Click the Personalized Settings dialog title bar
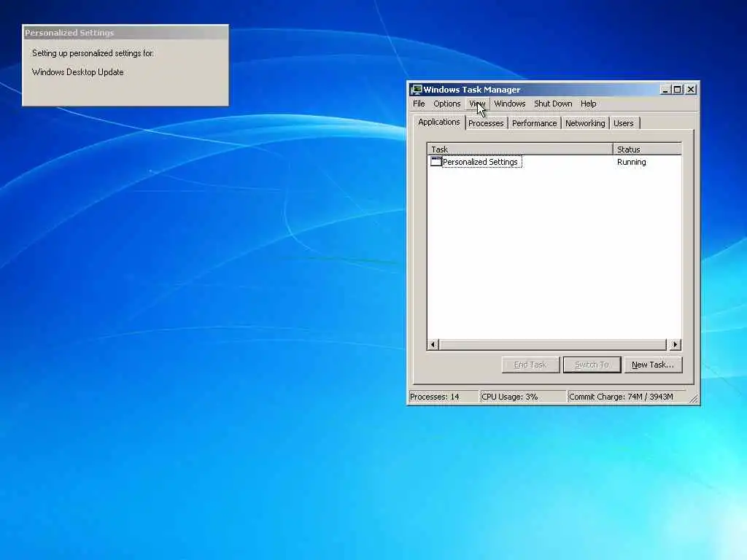Image resolution: width=747 pixels, height=560 pixels. pos(125,32)
